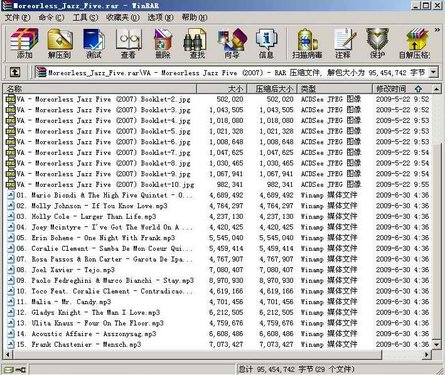Screen dimensions: 445x375
Task: Click the Info (信息) toolbar icon
Action: coord(266,43)
